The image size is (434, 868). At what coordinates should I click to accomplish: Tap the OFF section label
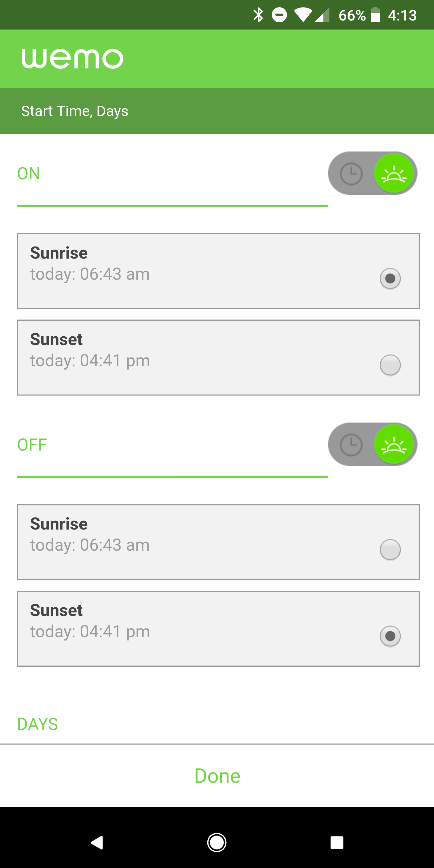32,445
